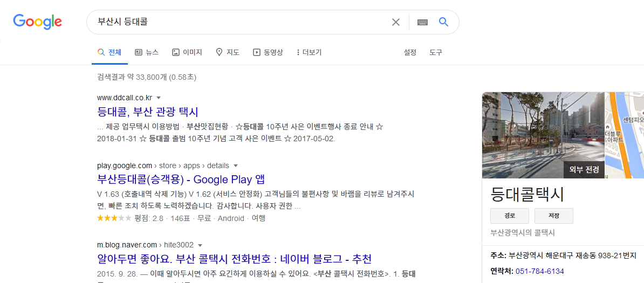Expand the arrow next to play.google.com breadcrumb

[235, 166]
